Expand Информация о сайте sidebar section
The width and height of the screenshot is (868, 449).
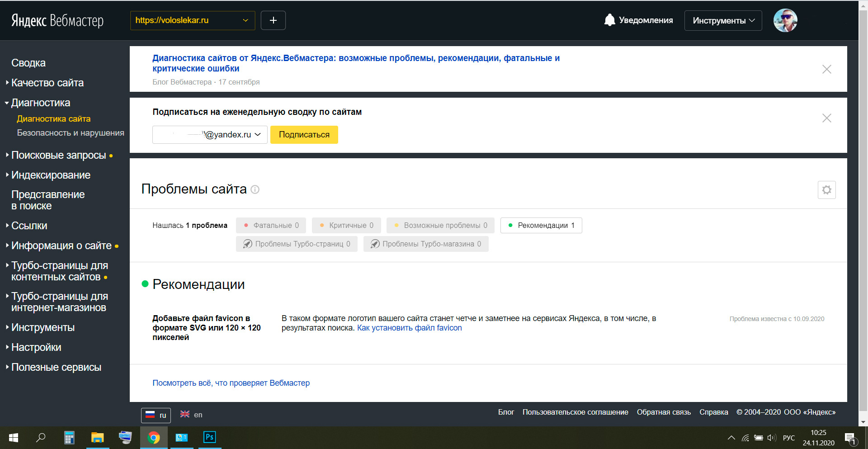coord(61,246)
